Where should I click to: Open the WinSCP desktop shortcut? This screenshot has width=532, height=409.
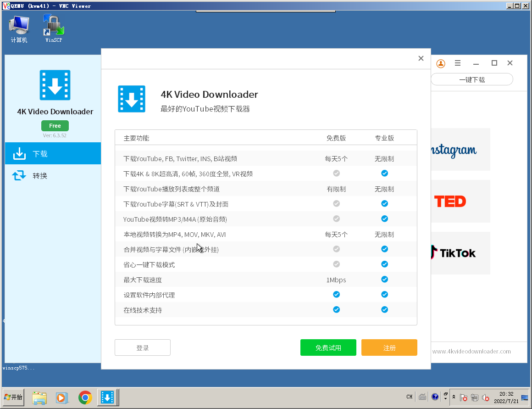(54, 29)
